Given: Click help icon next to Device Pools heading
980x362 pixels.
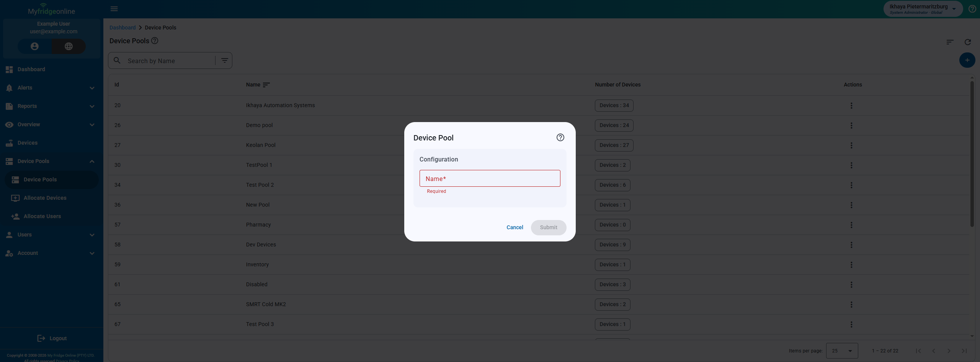Looking at the screenshot, I should pyautogui.click(x=155, y=41).
